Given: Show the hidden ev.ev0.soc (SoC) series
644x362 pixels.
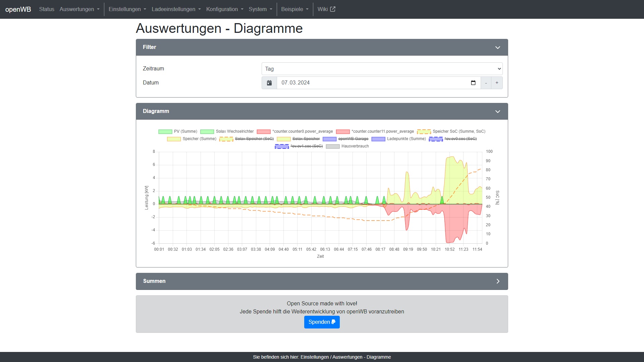Looking at the screenshot, I should pos(453,139).
